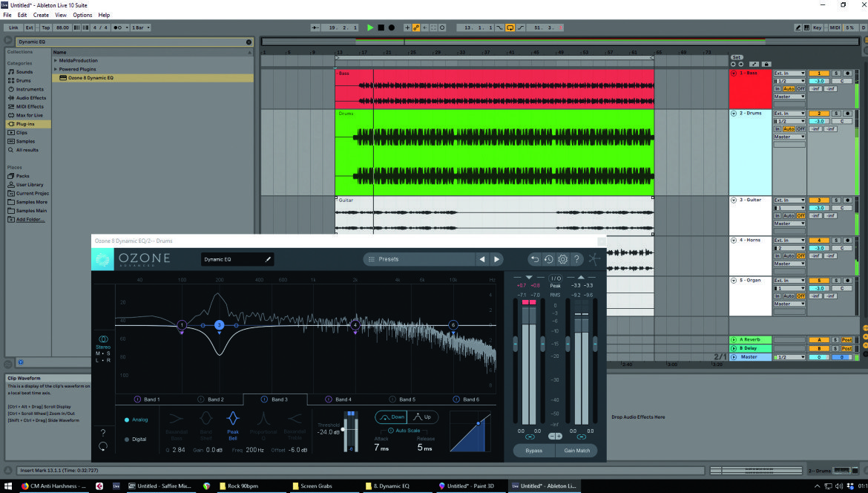Collapse the 2 - Drums track

[734, 114]
